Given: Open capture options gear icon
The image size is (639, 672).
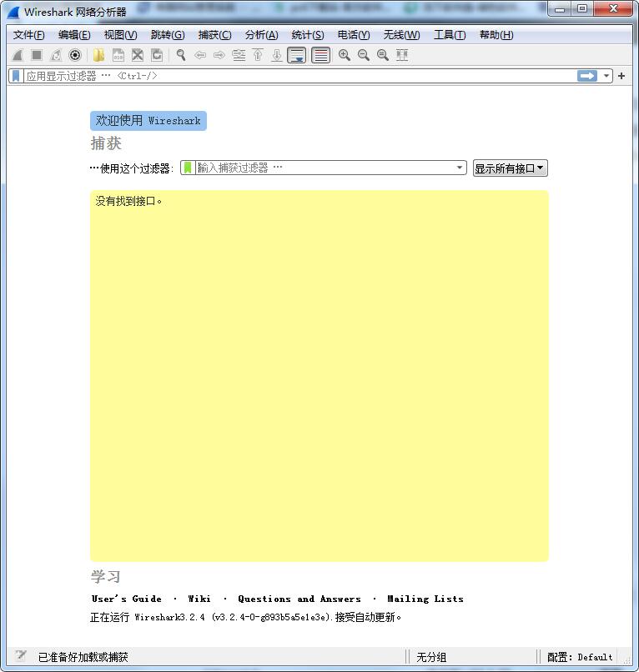Looking at the screenshot, I should [x=75, y=55].
